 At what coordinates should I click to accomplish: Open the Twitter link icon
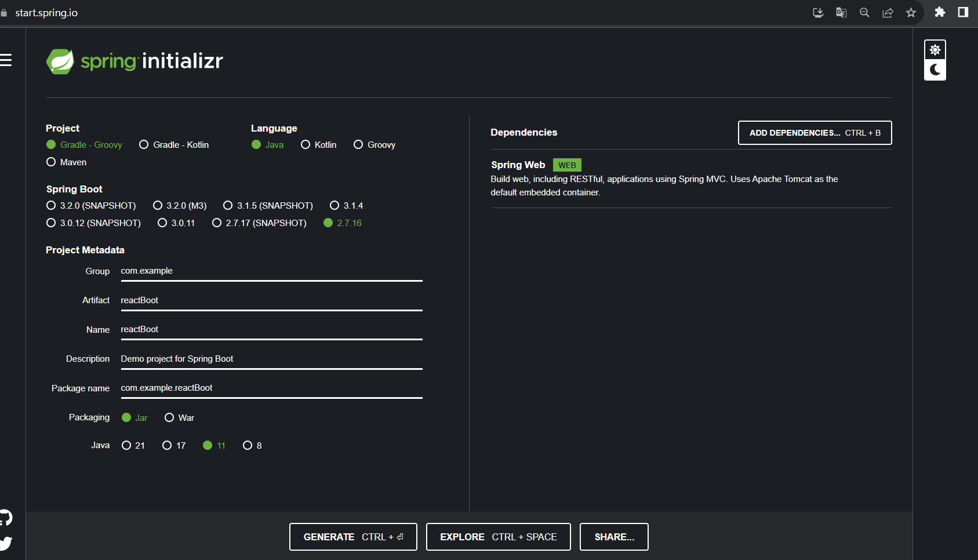pos(6,543)
